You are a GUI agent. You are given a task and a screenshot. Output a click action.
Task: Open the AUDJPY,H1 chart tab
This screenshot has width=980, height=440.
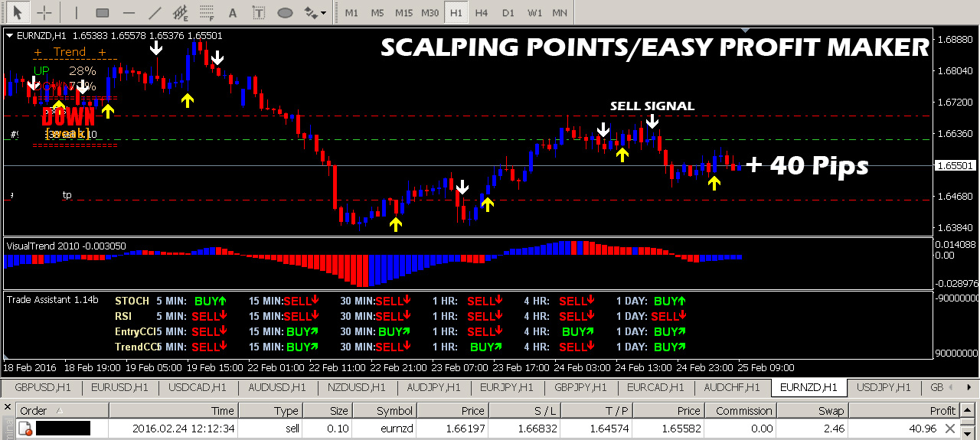point(433,387)
